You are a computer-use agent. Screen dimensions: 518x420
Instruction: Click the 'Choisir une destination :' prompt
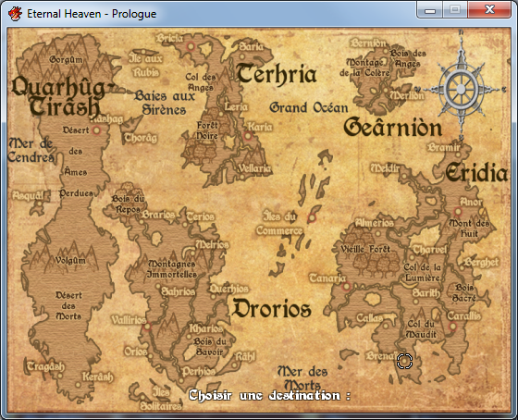pos(269,395)
